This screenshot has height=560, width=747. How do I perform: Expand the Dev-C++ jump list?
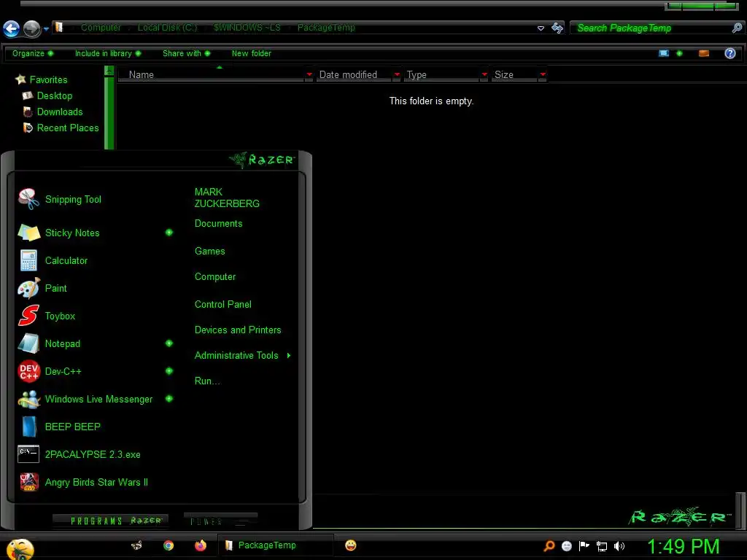(169, 371)
